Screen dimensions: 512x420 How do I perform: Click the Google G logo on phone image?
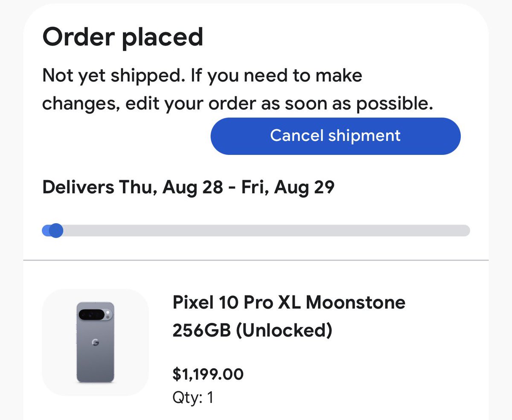(95, 342)
